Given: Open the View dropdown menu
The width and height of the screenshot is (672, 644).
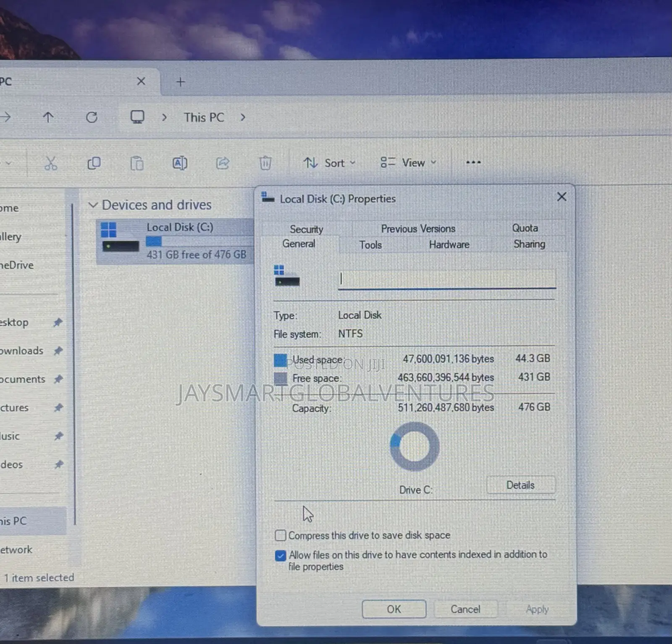Looking at the screenshot, I should 409,162.
